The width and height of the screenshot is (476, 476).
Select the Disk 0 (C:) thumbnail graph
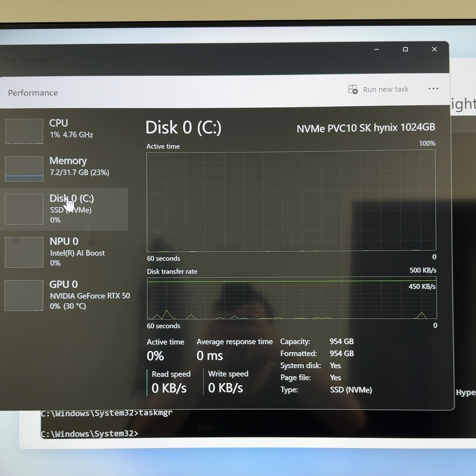coord(24,209)
